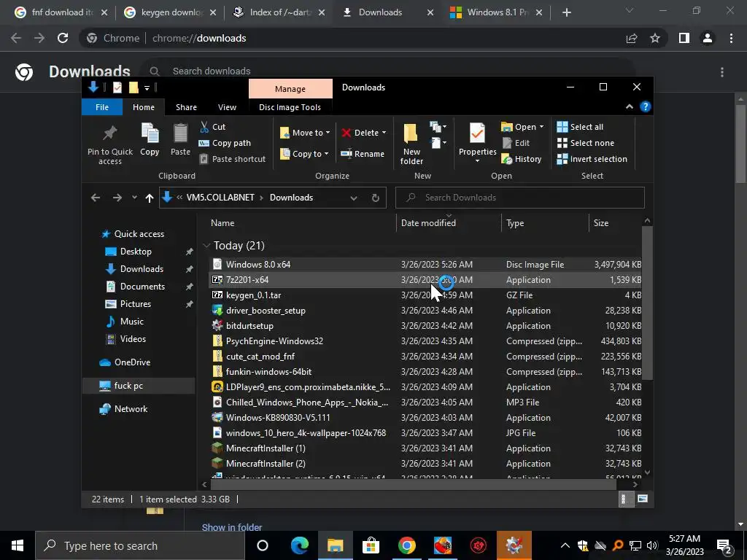
Task: Click the Search Downloads field
Action: [519, 198]
